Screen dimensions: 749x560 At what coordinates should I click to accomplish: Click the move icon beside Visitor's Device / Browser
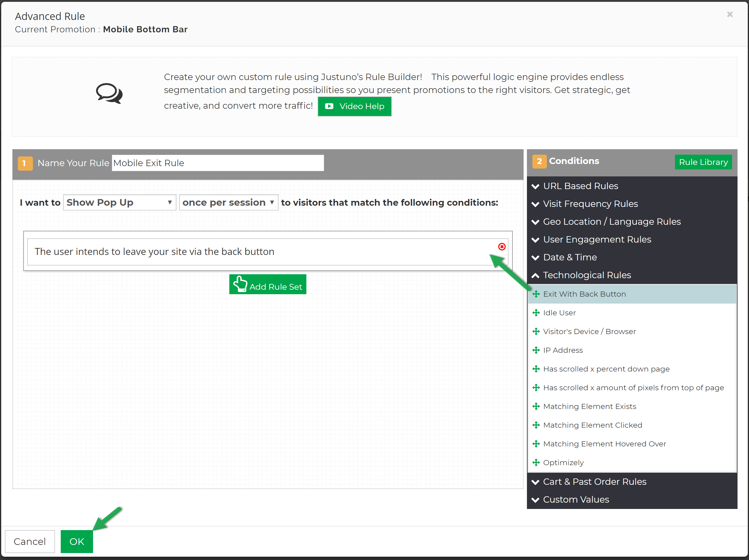click(536, 331)
